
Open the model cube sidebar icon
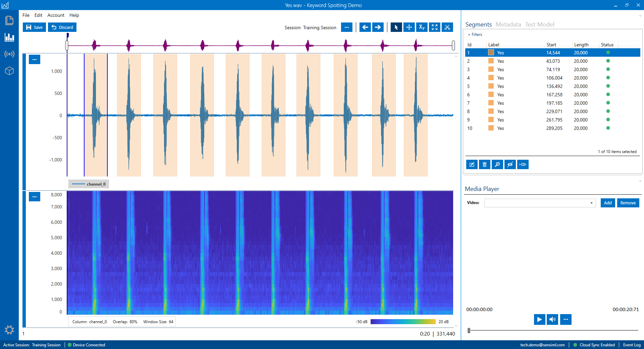(x=9, y=71)
